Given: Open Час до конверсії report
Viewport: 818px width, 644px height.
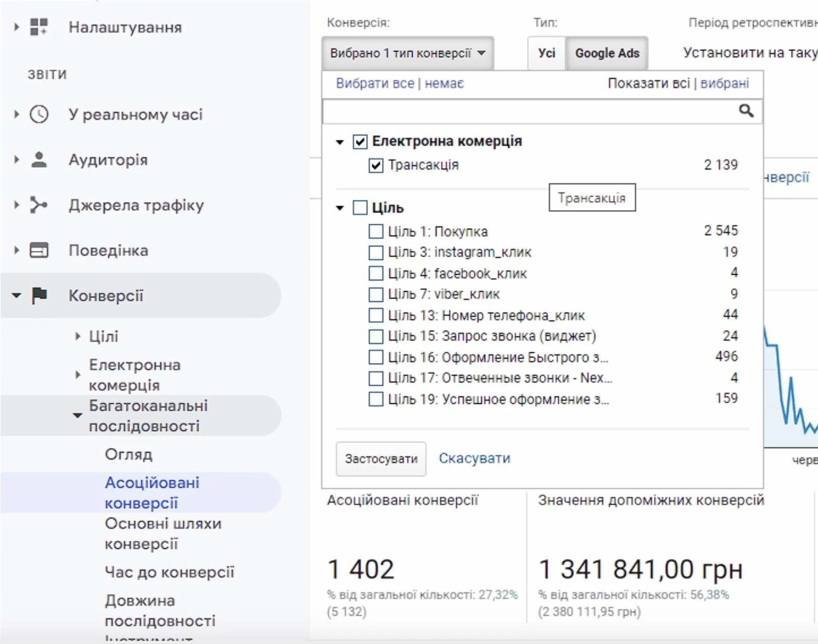Looking at the screenshot, I should tap(169, 572).
